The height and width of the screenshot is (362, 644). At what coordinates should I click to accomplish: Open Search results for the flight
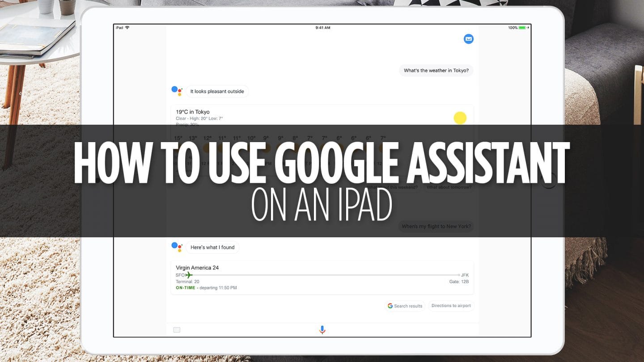[405, 306]
